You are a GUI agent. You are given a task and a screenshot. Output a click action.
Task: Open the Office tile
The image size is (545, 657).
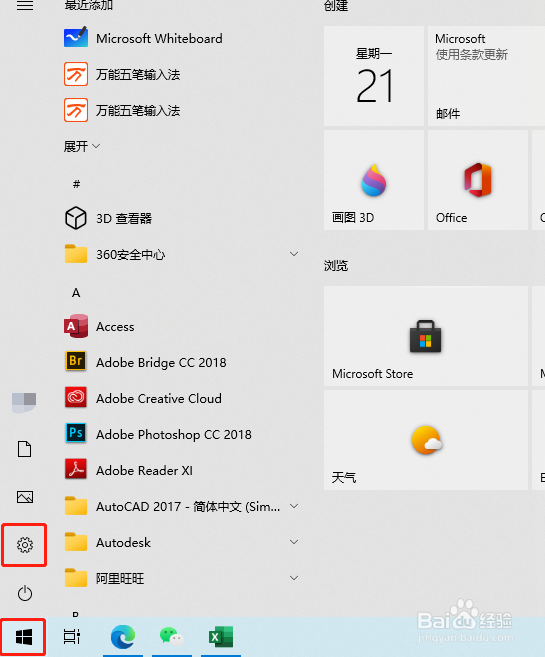tap(478, 180)
